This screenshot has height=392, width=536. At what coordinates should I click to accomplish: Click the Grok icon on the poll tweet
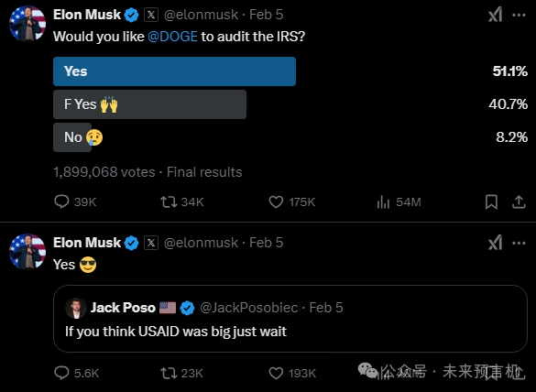(495, 15)
